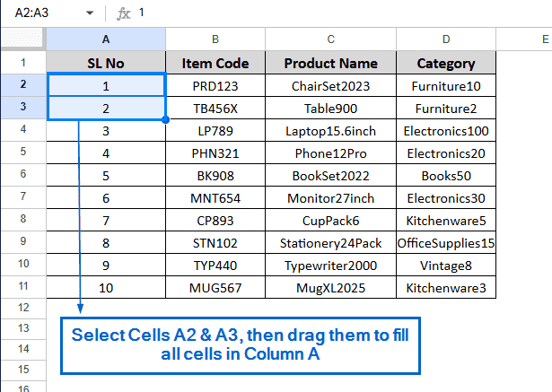The image size is (552, 392).
Task: Select column E header
Action: [525, 39]
